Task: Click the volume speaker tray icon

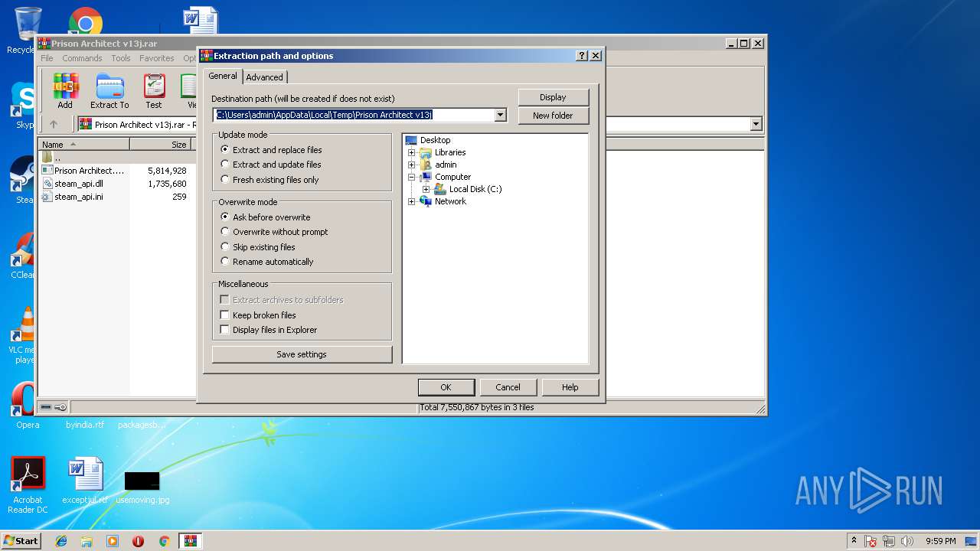Action: (x=907, y=541)
